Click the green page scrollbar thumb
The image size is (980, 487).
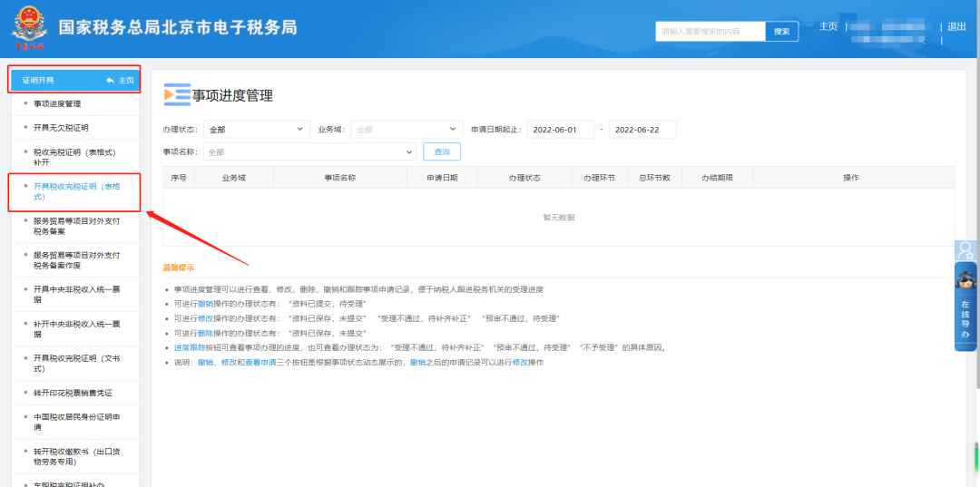(x=977, y=456)
